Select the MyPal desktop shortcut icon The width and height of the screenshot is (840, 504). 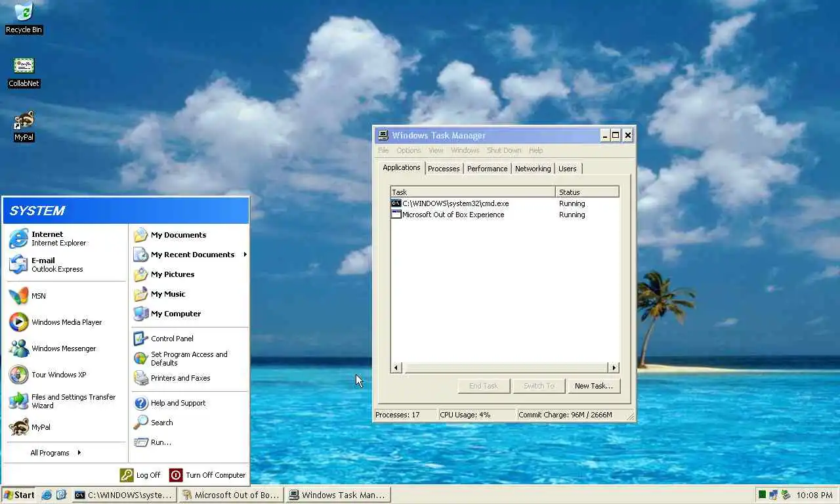pyautogui.click(x=24, y=126)
